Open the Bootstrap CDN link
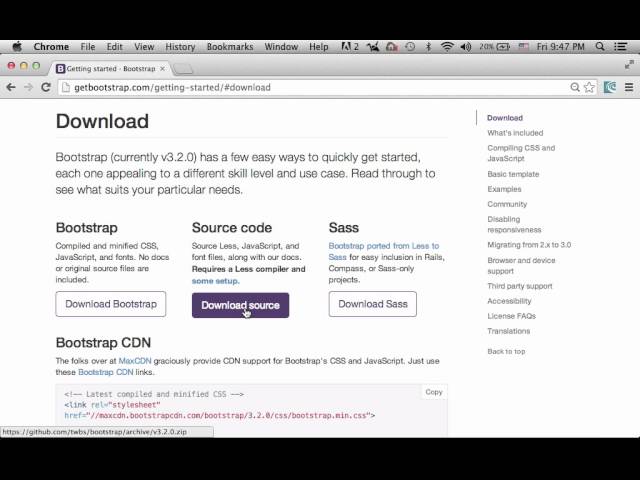Image resolution: width=640 pixels, height=480 pixels. pos(106,372)
